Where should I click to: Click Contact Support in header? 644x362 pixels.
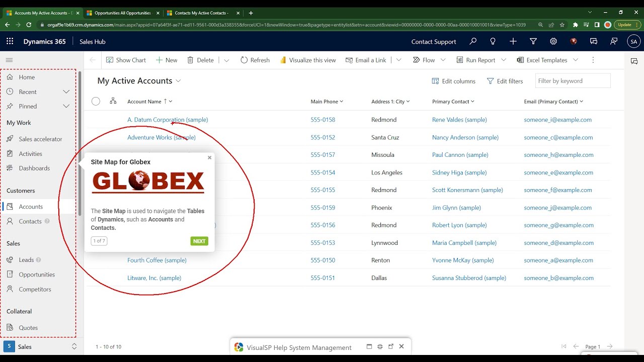click(x=434, y=42)
